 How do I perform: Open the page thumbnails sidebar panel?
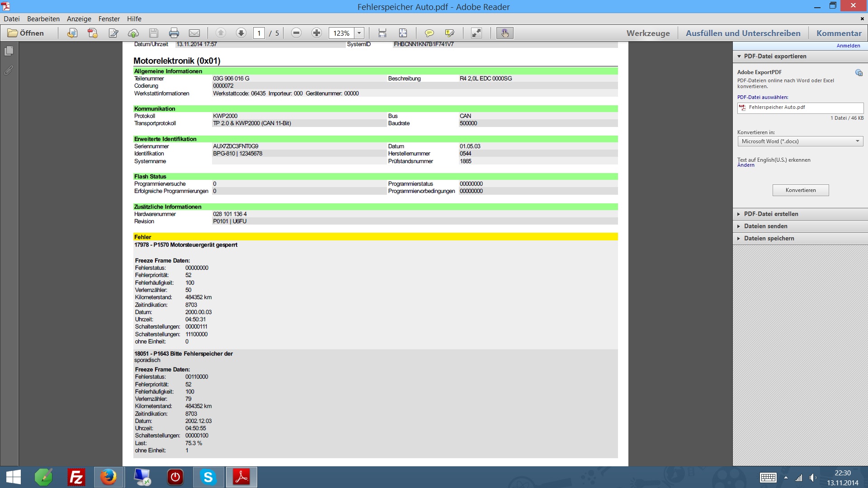tap(9, 51)
